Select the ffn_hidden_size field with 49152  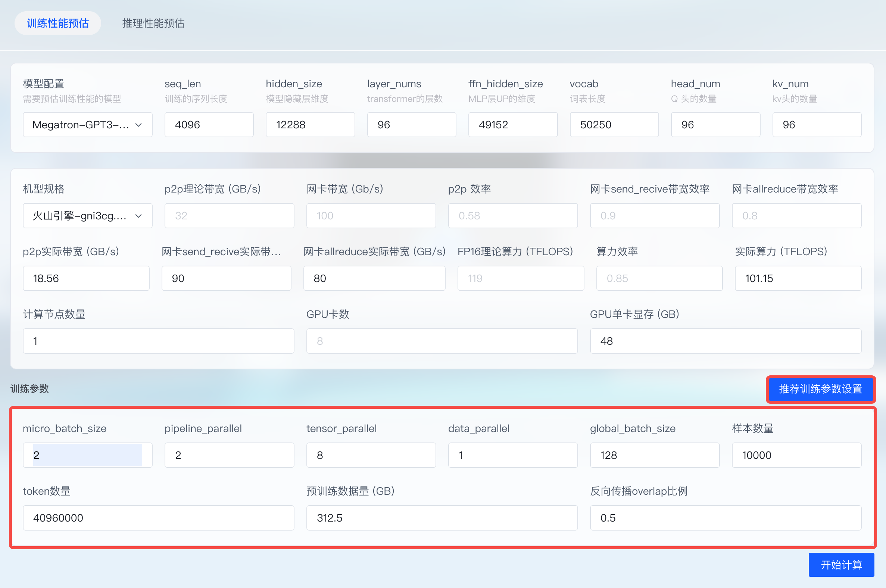pos(513,125)
